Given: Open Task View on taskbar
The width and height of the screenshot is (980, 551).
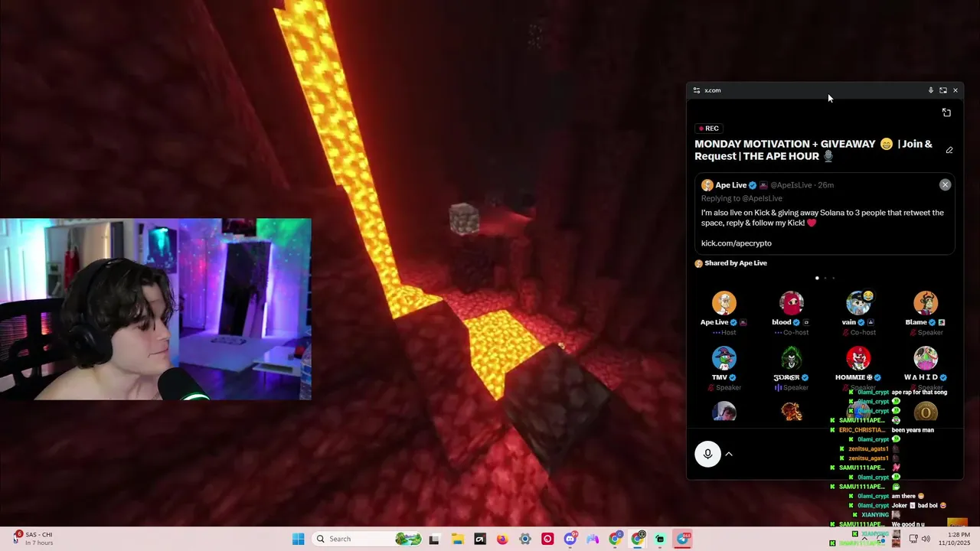Looking at the screenshot, I should pyautogui.click(x=434, y=539).
